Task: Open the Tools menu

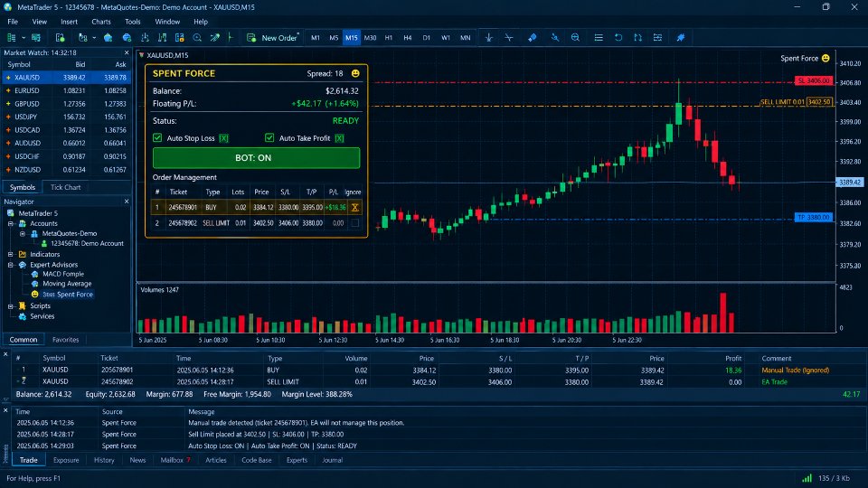Action: 133,22
